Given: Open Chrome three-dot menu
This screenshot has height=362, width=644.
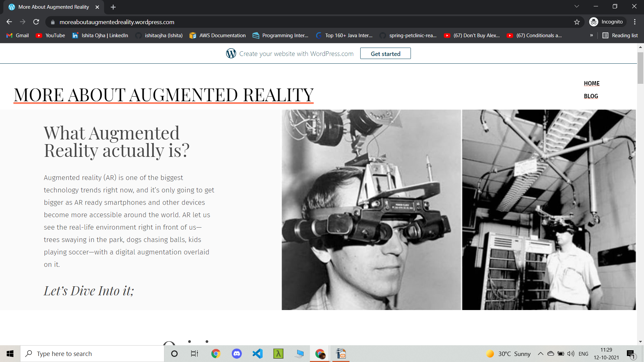Looking at the screenshot, I should (635, 22).
